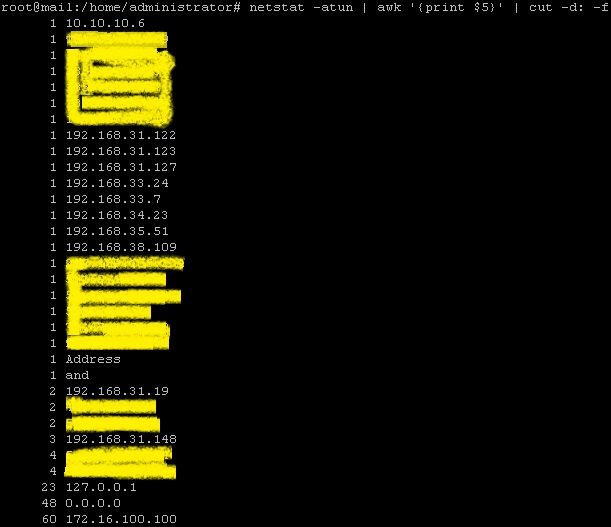The image size is (611, 527).
Task: Click the 192.168.33.7 line
Action: click(x=113, y=199)
